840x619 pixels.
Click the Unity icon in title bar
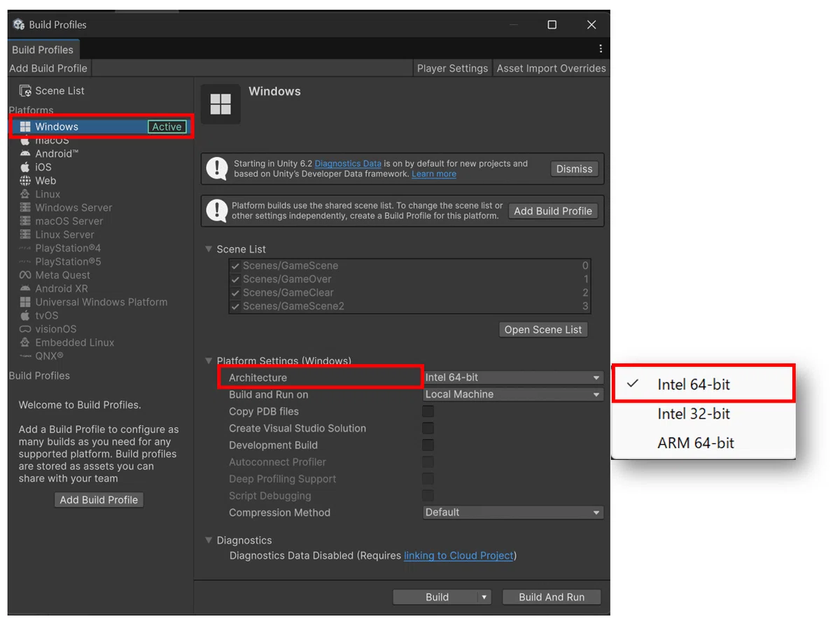19,25
